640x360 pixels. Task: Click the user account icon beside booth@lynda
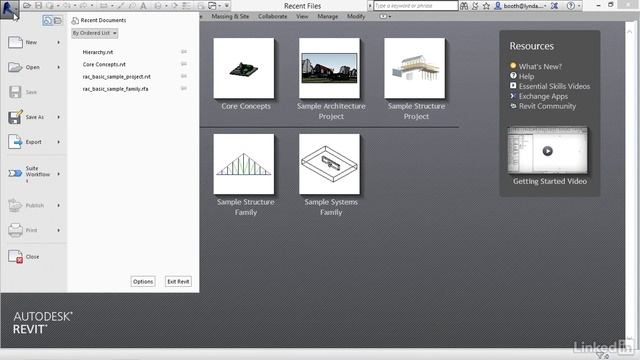(498, 6)
